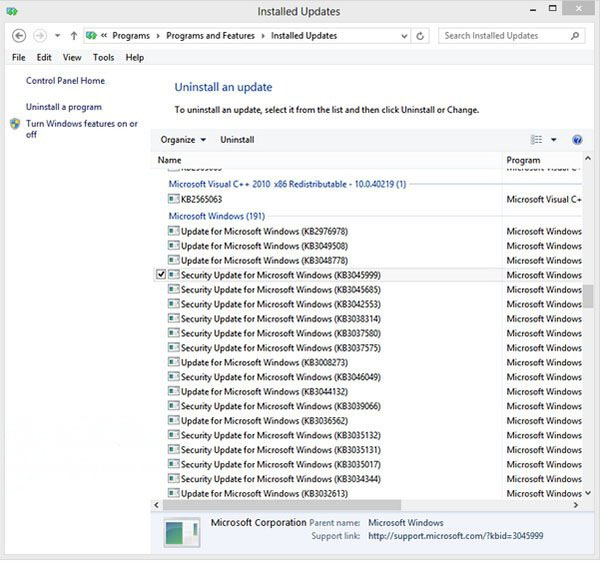This screenshot has width=600, height=561.
Task: Click the Forward navigation arrow
Action: click(40, 36)
